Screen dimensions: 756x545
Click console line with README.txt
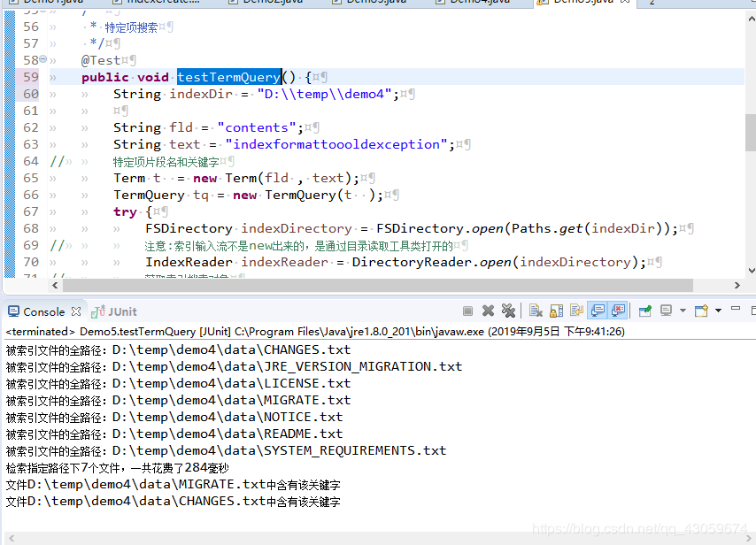pyautogui.click(x=174, y=434)
